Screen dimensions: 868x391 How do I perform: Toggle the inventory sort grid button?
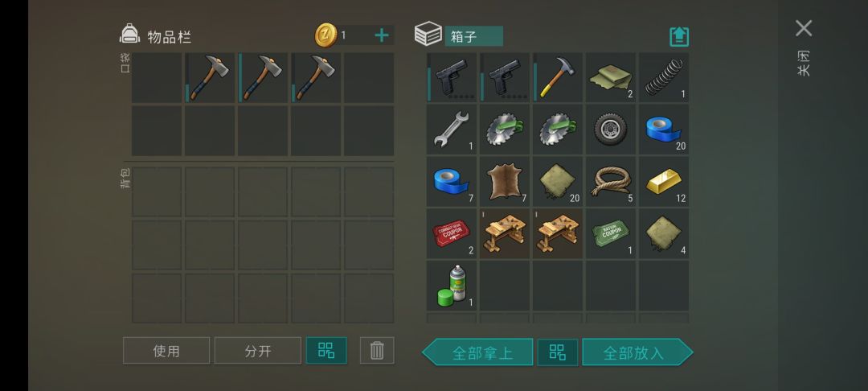326,351
